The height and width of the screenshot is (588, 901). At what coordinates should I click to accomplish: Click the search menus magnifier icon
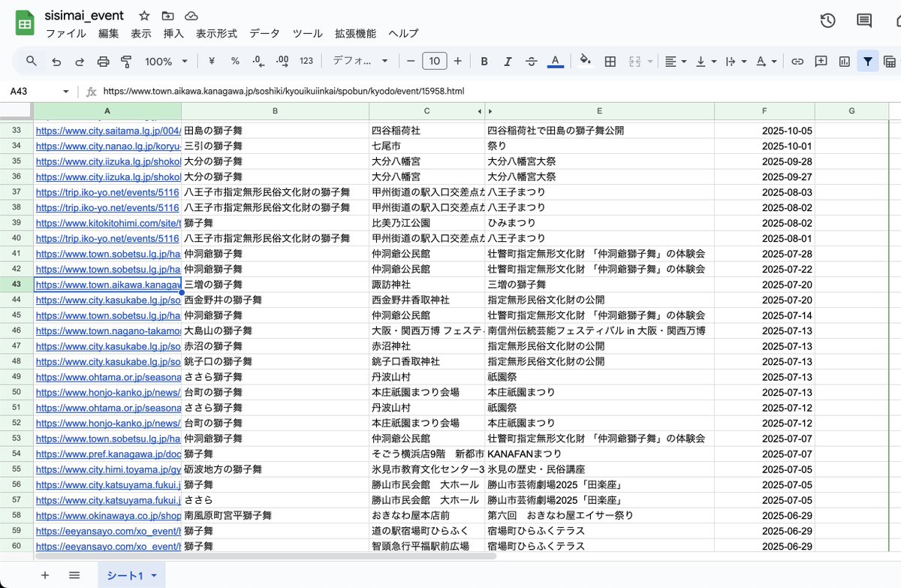click(32, 61)
